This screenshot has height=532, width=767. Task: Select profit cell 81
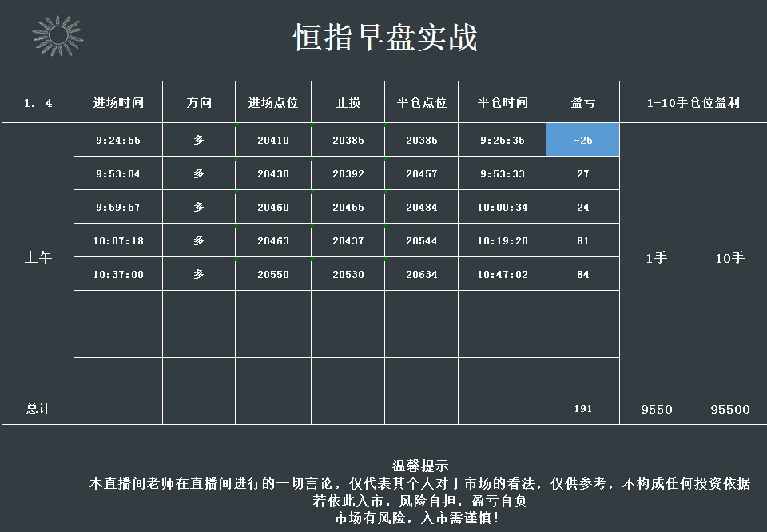pos(582,240)
